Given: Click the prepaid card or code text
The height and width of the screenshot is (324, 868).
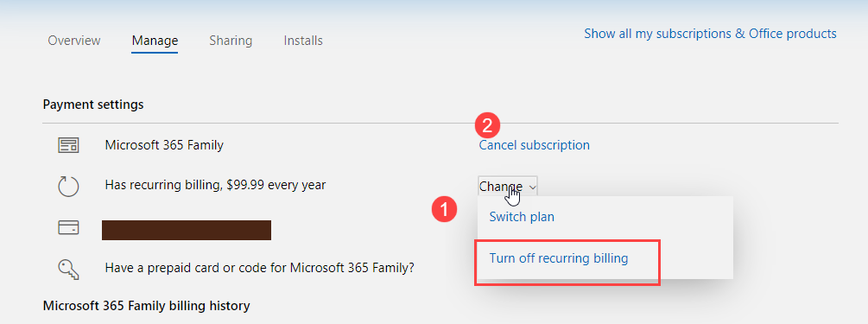Looking at the screenshot, I should coord(260,269).
